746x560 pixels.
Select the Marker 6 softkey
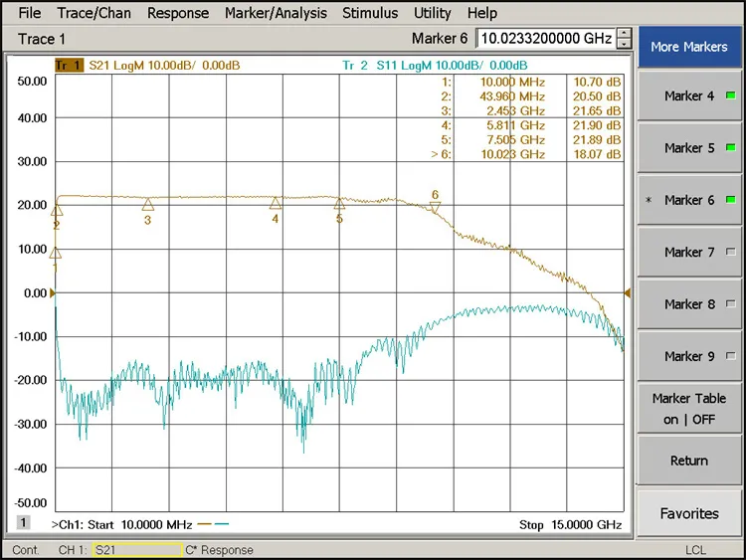[689, 200]
